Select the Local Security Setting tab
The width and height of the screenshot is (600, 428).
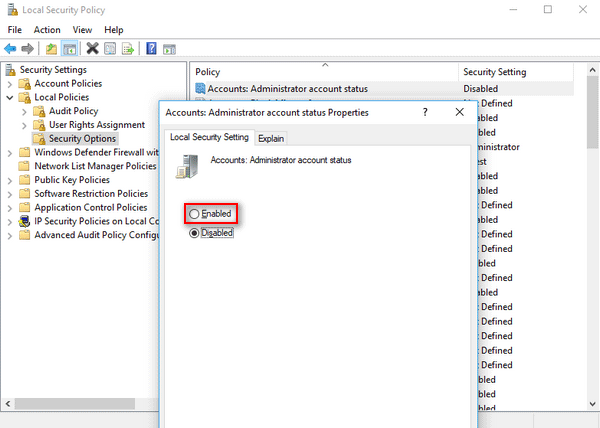point(209,137)
